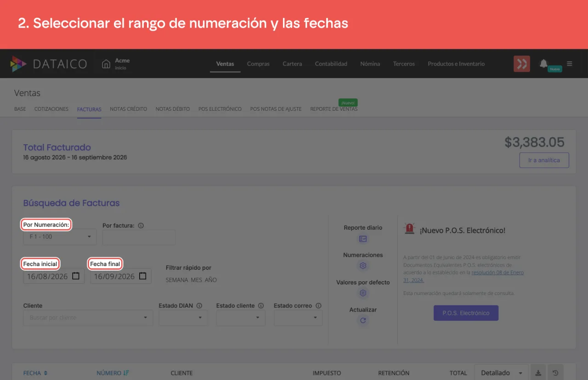Image resolution: width=588 pixels, height=380 pixels.
Task: Switch to the BASE tab
Action: (x=20, y=109)
